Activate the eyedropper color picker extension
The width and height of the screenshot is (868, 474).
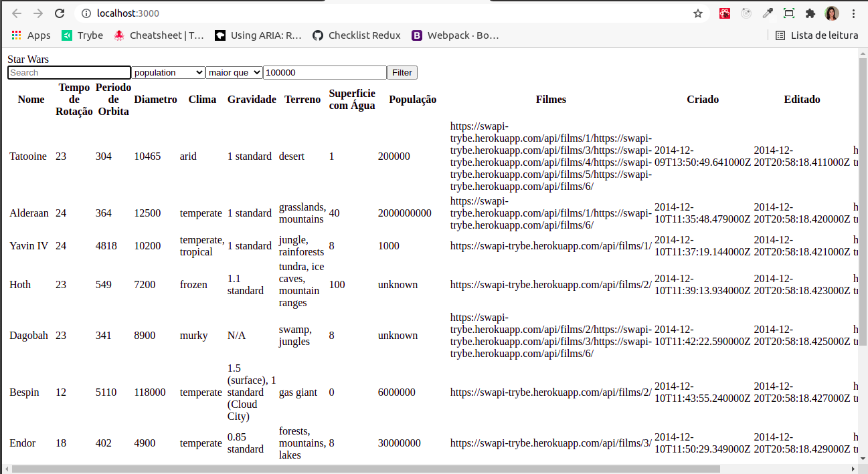click(768, 13)
